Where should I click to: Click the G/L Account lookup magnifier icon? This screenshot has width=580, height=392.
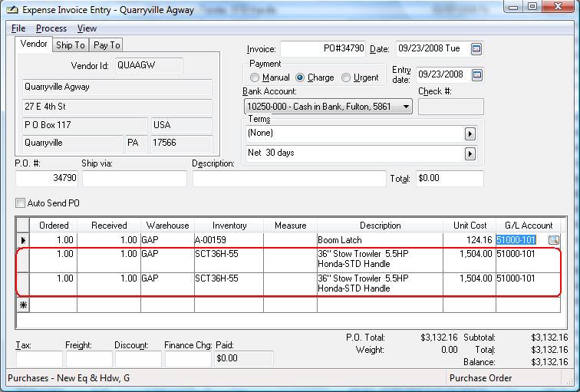553,240
